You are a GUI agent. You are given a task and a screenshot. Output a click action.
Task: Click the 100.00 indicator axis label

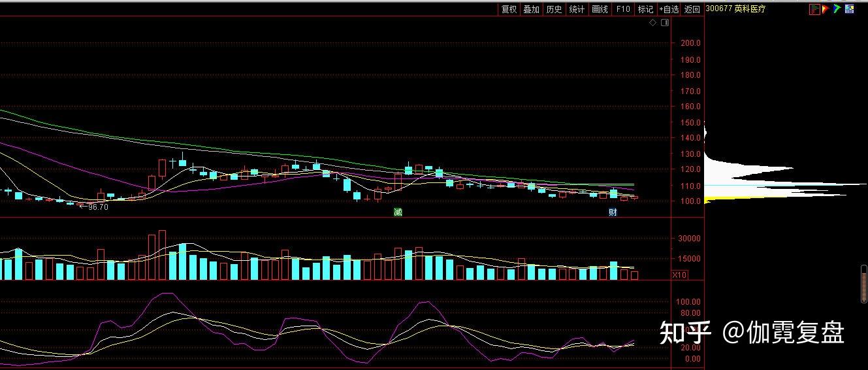[x=689, y=302]
